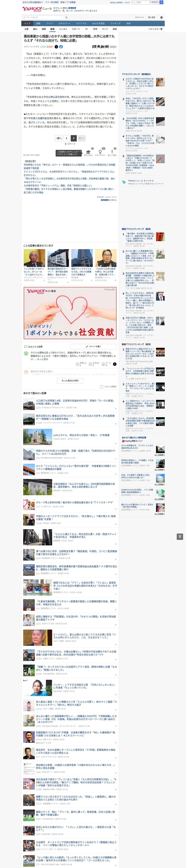Open the ヘルプ link in the top bar
The height and width of the screenshot is (868, 186).
click(x=127, y=2)
